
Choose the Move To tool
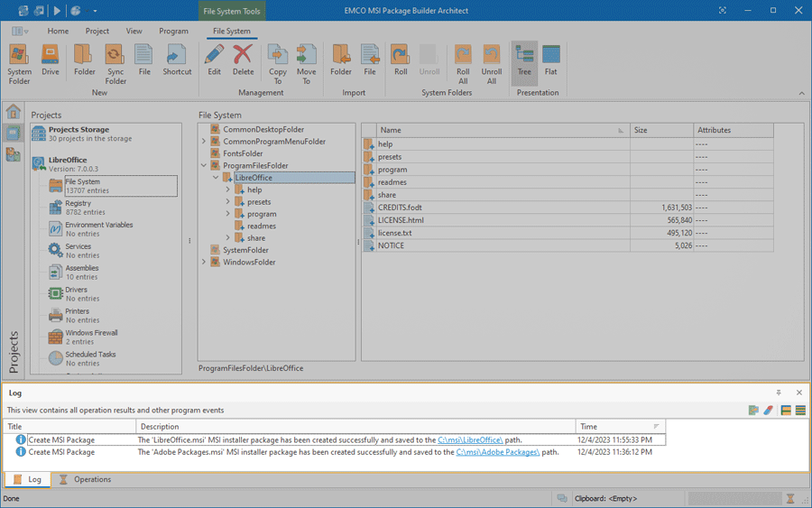click(x=306, y=64)
